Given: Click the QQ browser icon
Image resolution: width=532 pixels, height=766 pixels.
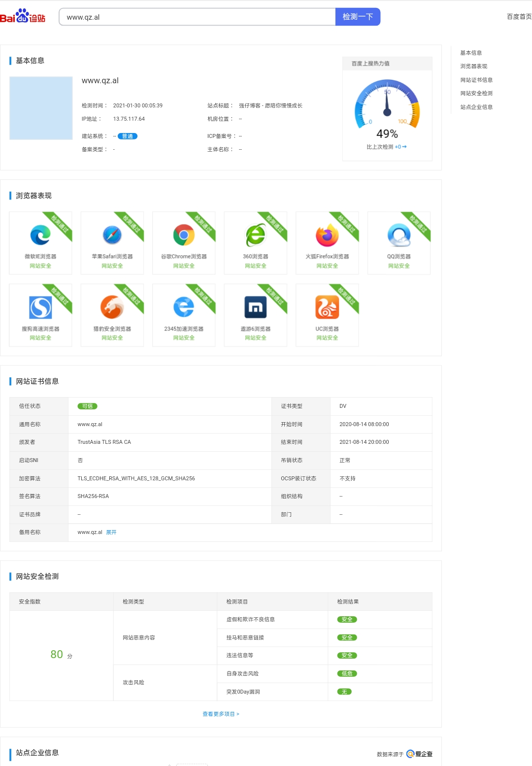Looking at the screenshot, I should coord(399,235).
